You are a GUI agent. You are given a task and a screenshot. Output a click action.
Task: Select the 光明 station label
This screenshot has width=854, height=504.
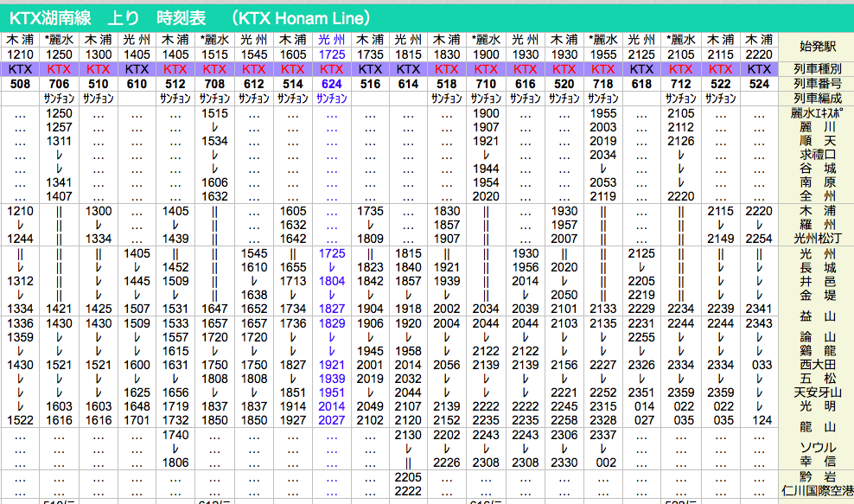point(818,406)
